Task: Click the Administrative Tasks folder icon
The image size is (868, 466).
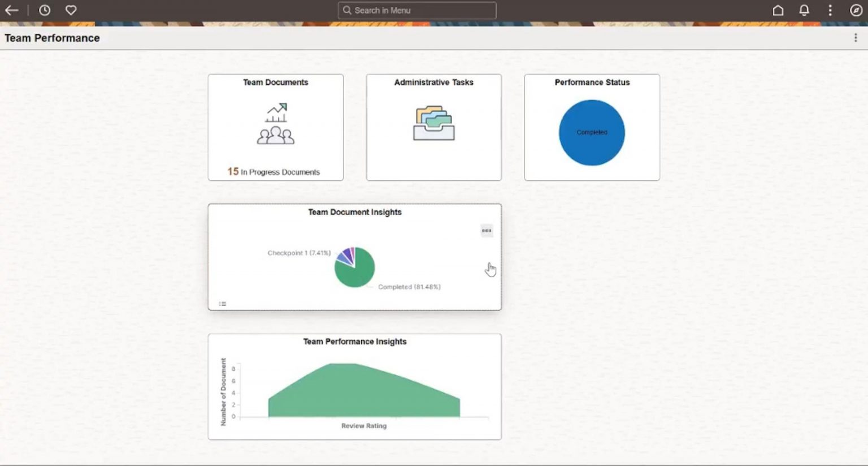Action: tap(433, 122)
